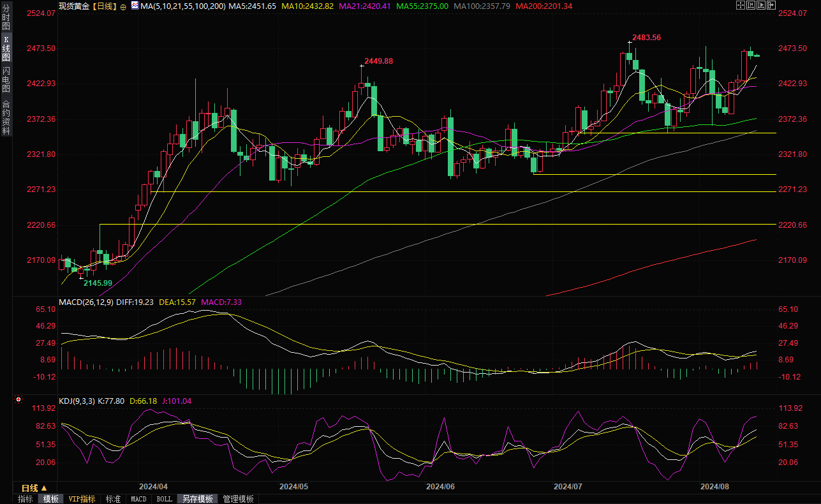821x504 pixels.
Task: Open 管理模板 template manager
Action: 238,499
